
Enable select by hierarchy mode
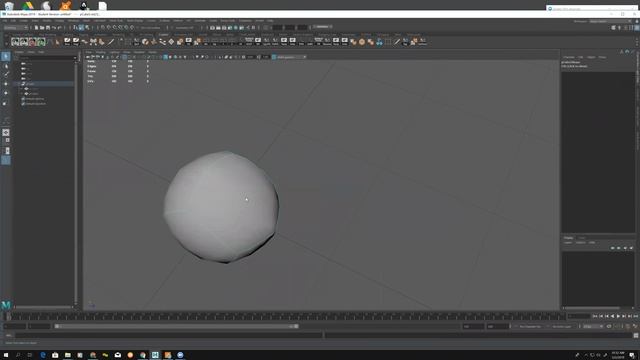coord(76,28)
